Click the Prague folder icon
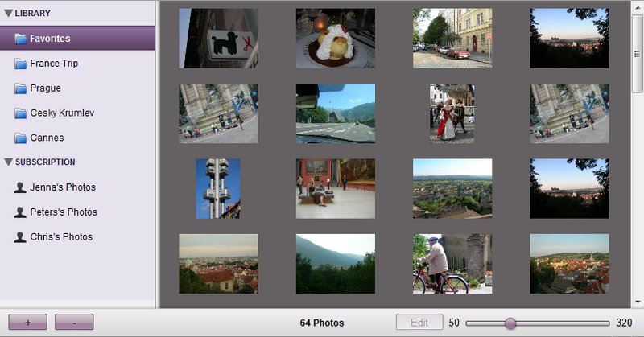The height and width of the screenshot is (337, 644). [x=21, y=88]
